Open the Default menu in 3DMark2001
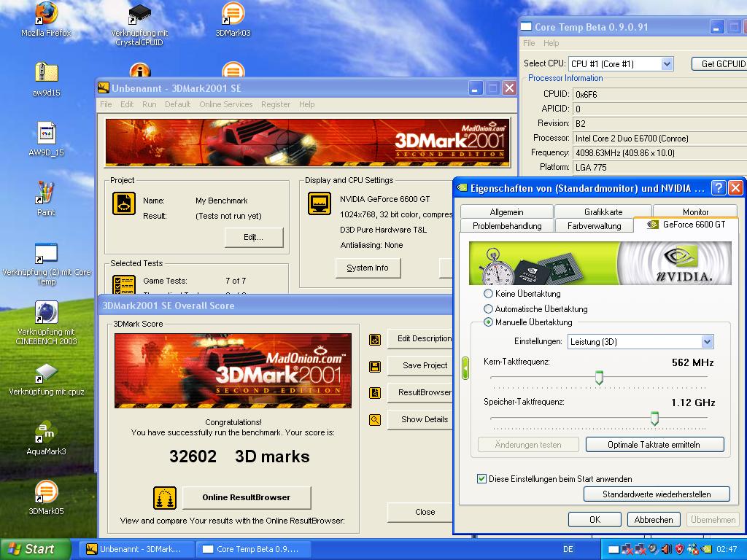The image size is (747, 560). tap(178, 104)
